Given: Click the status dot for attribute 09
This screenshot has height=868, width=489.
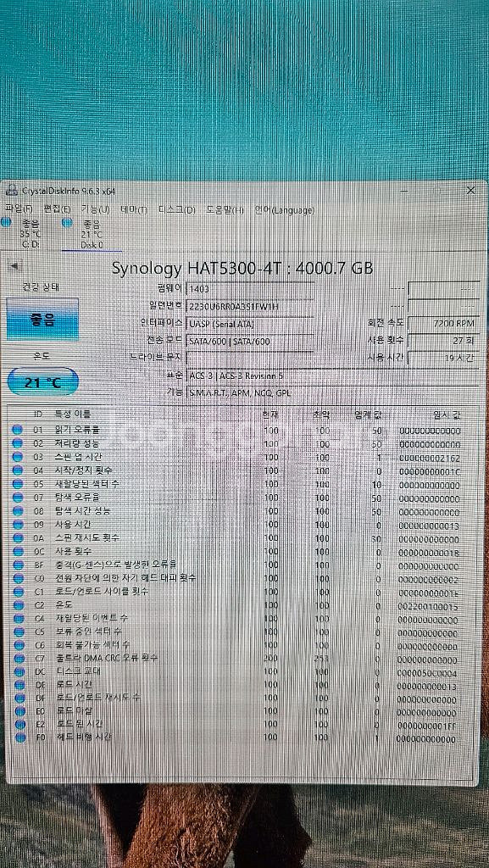Looking at the screenshot, I should coord(18,524).
